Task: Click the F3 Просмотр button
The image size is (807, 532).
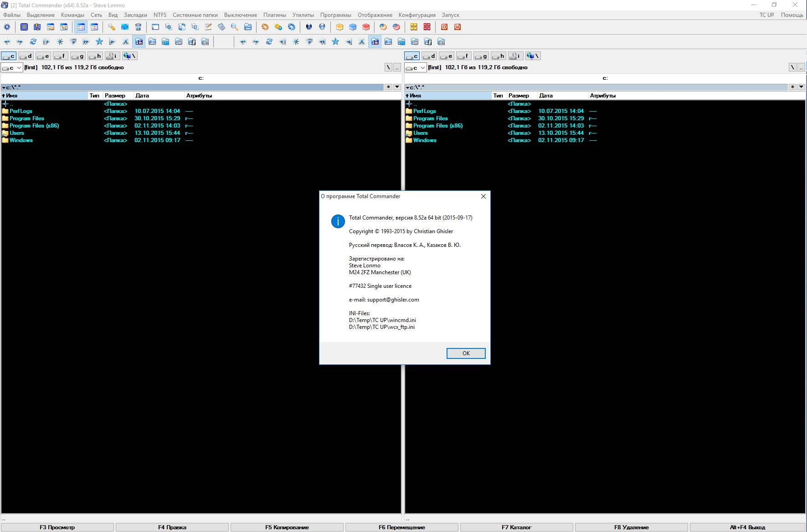Action: pyautogui.click(x=57, y=527)
